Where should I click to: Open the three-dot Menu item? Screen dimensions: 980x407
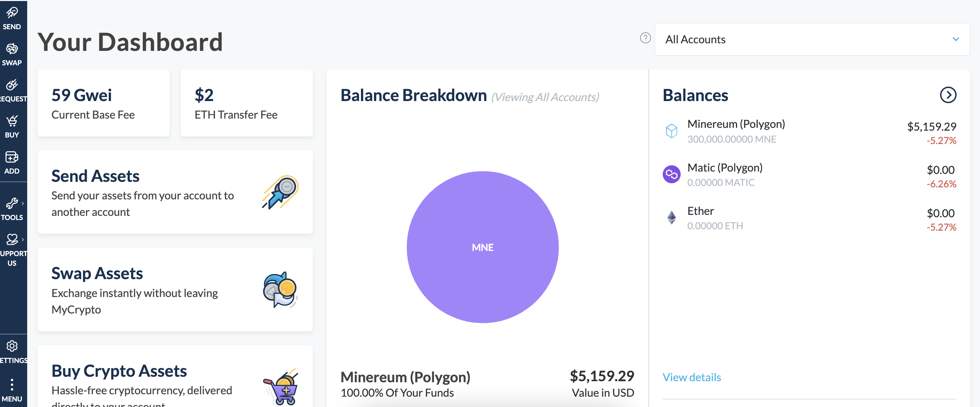tap(12, 389)
